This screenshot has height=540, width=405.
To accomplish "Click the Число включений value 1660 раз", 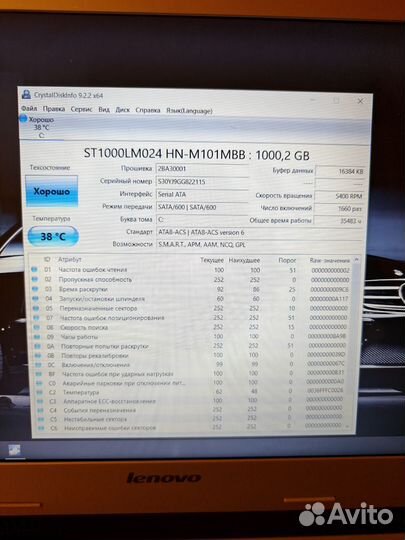I will (339, 209).
